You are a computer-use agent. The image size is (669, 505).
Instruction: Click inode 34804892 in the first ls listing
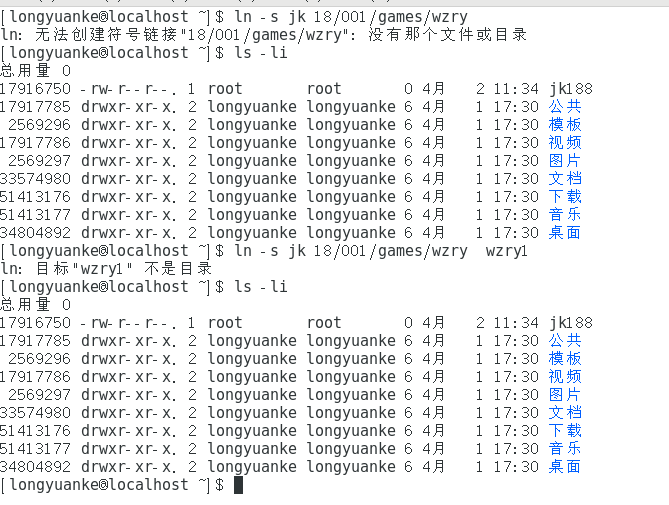coord(35,233)
